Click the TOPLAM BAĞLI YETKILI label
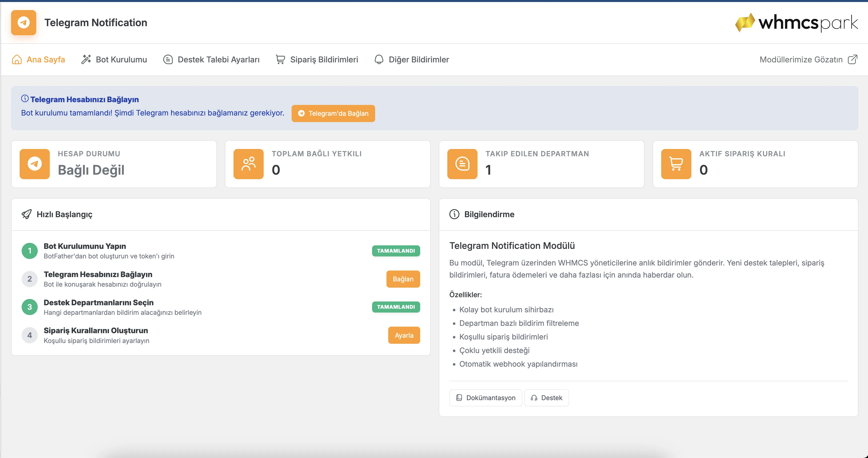Image resolution: width=868 pixels, height=458 pixels. pos(317,154)
